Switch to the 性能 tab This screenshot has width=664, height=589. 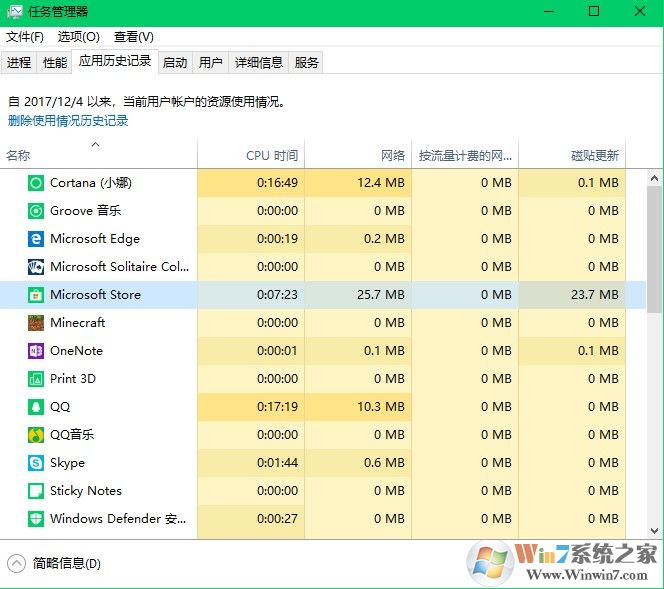coord(54,62)
